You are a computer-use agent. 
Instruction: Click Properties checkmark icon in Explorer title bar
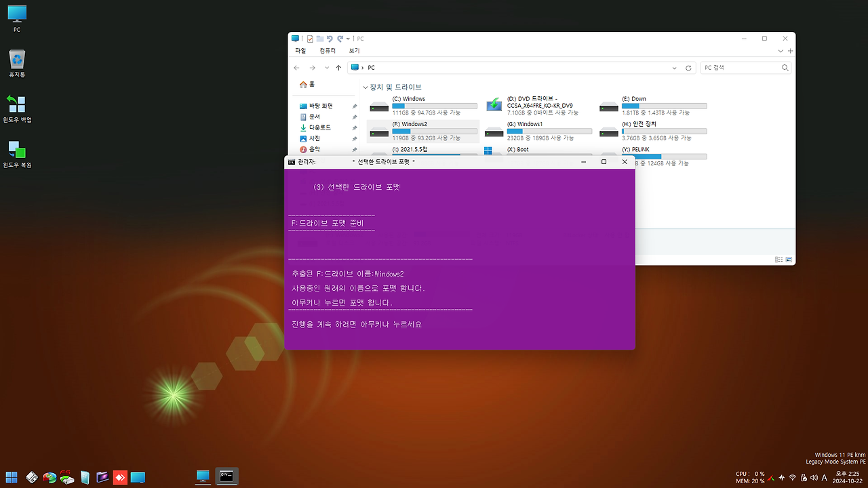[x=310, y=39]
